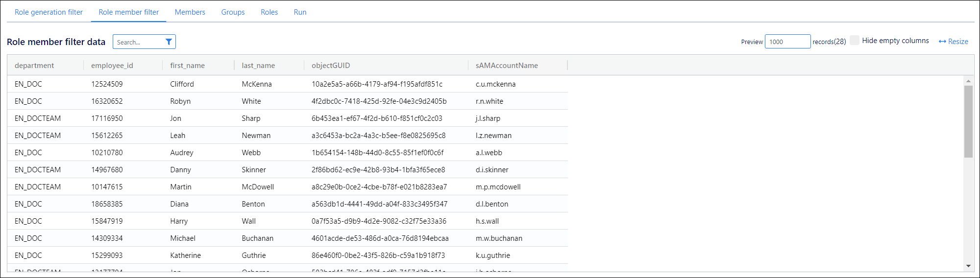Switch to the Members tab
The height and width of the screenshot is (278, 980).
pyautogui.click(x=190, y=12)
